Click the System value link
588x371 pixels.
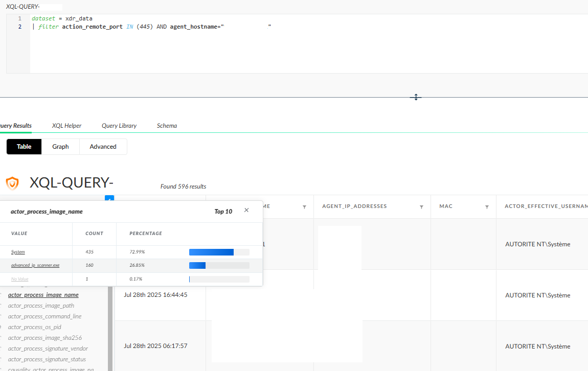[18, 252]
